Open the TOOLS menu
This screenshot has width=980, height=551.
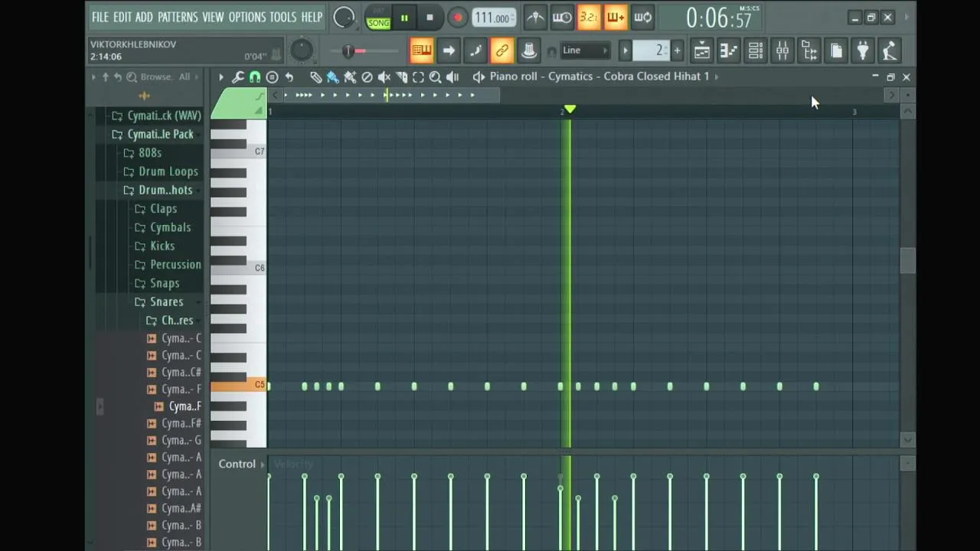point(283,17)
